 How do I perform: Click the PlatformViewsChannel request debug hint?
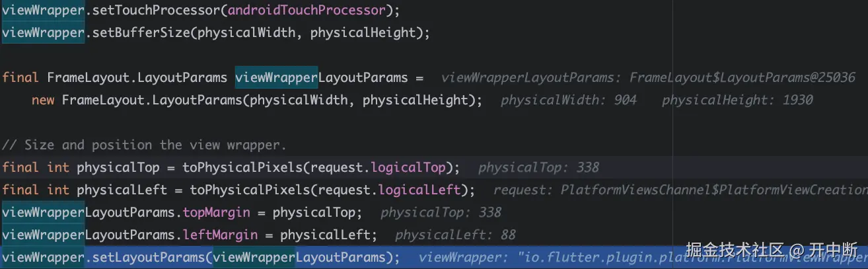680,190
